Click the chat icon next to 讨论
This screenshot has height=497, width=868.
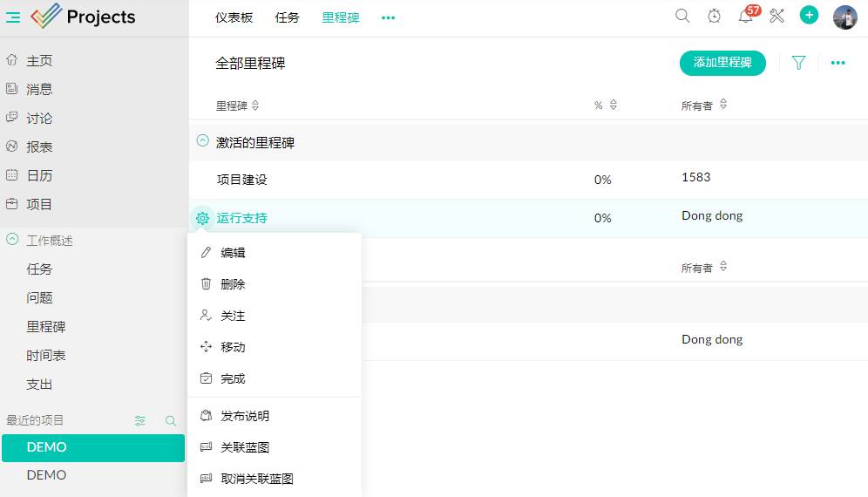[11, 118]
